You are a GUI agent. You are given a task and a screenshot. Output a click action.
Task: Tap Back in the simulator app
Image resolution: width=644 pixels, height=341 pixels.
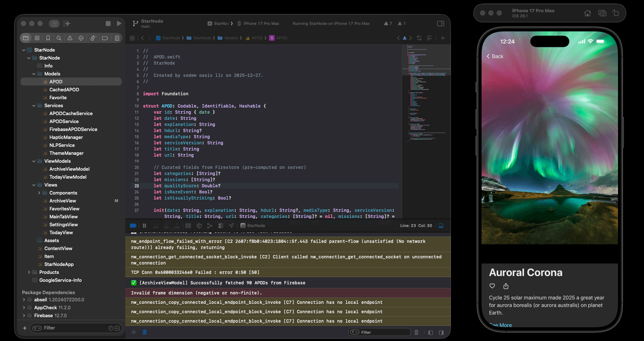[495, 56]
